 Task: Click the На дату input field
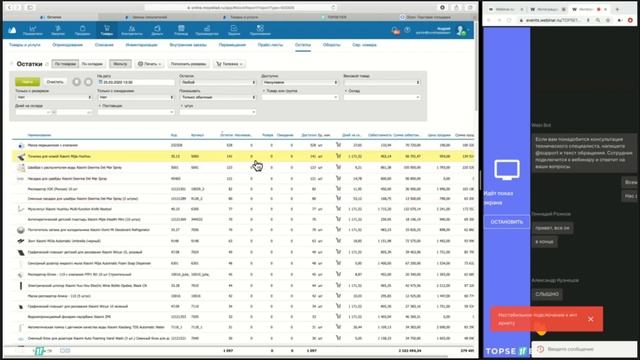click(x=136, y=82)
